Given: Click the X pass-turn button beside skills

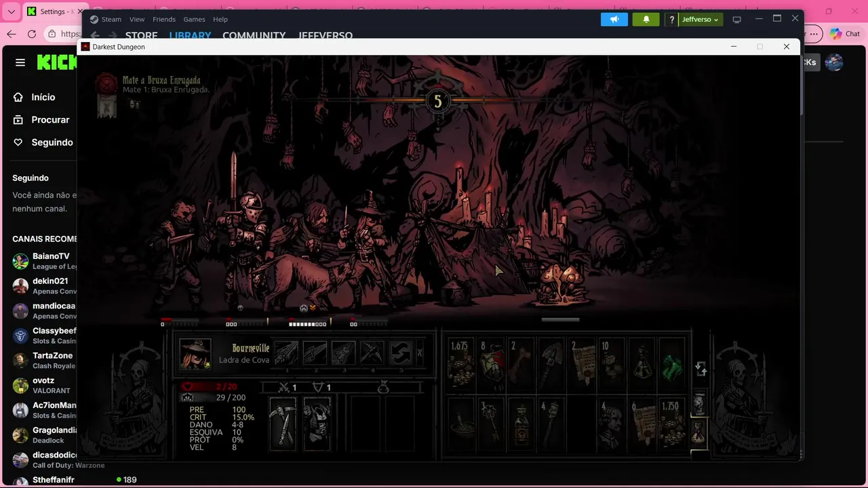Looking at the screenshot, I should tap(420, 352).
